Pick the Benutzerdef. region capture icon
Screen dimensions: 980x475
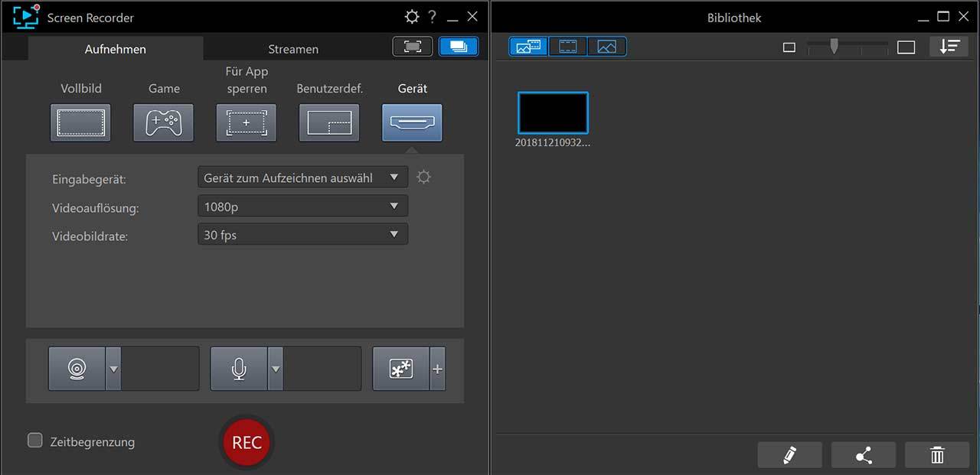point(328,122)
